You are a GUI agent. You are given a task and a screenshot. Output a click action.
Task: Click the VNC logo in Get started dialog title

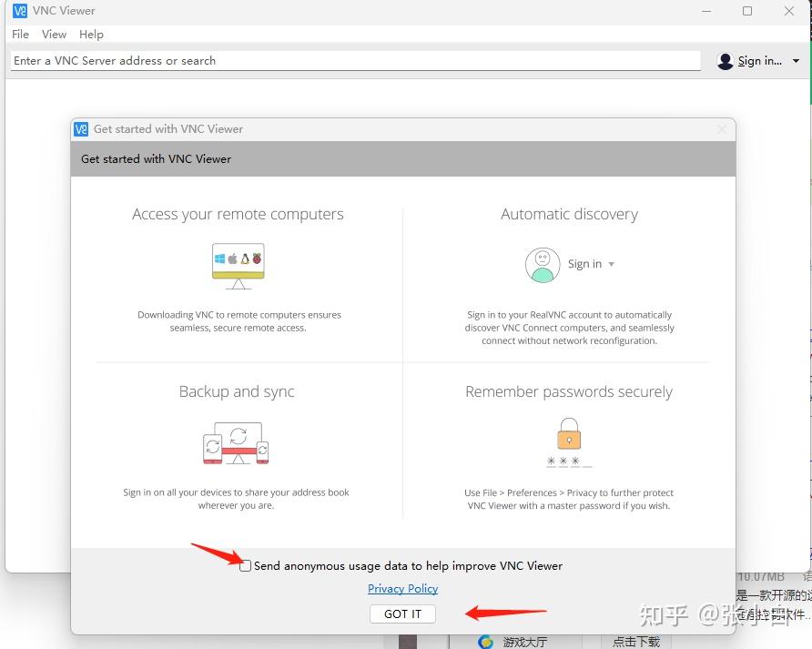[81, 129]
